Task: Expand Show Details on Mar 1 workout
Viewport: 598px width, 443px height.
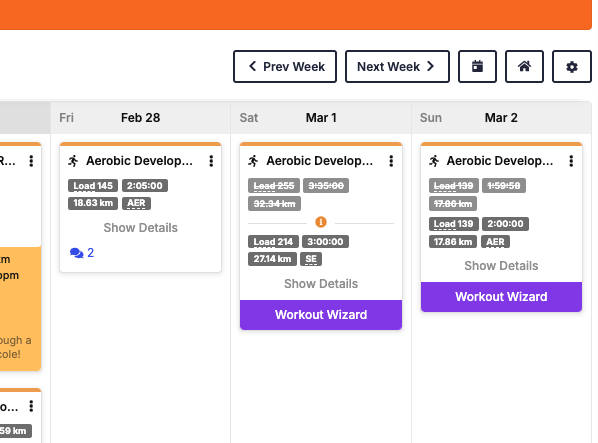Action: tap(321, 284)
